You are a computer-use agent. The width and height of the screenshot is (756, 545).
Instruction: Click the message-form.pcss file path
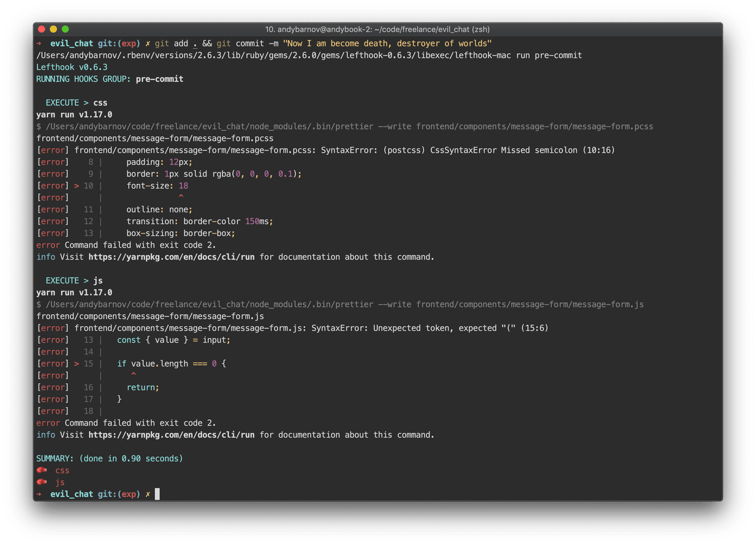tap(154, 138)
